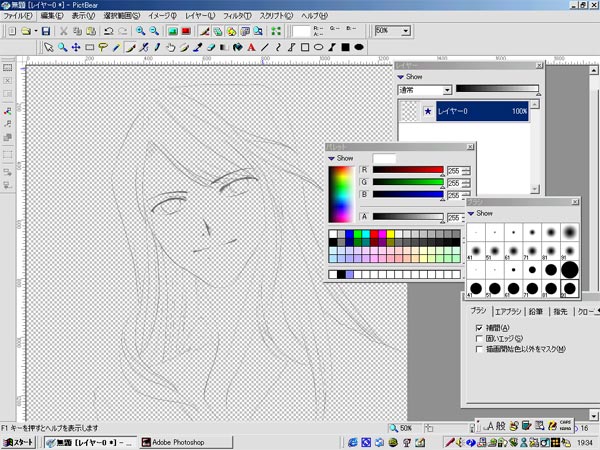This screenshot has width=600, height=450.
Task: Click the save floppy disk icon
Action: (45, 32)
